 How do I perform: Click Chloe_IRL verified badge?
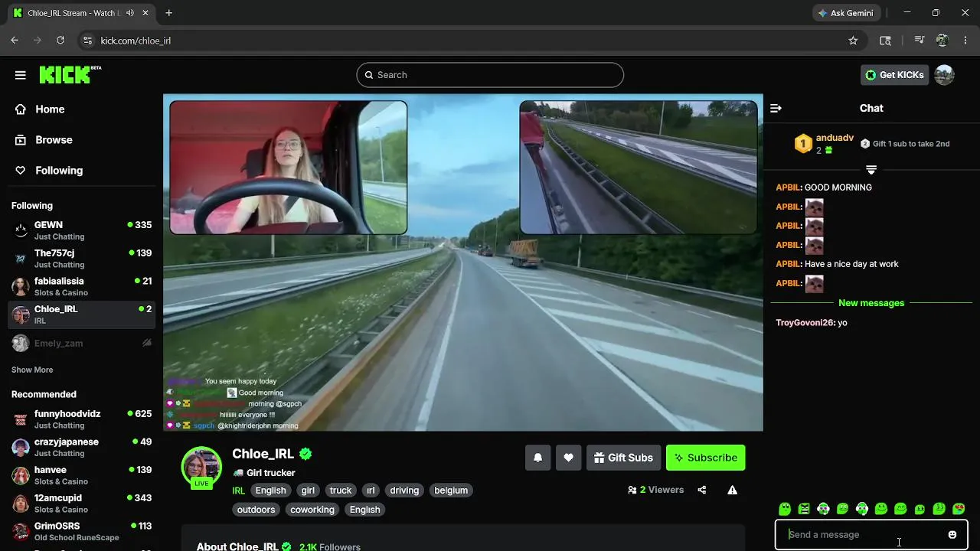click(305, 454)
